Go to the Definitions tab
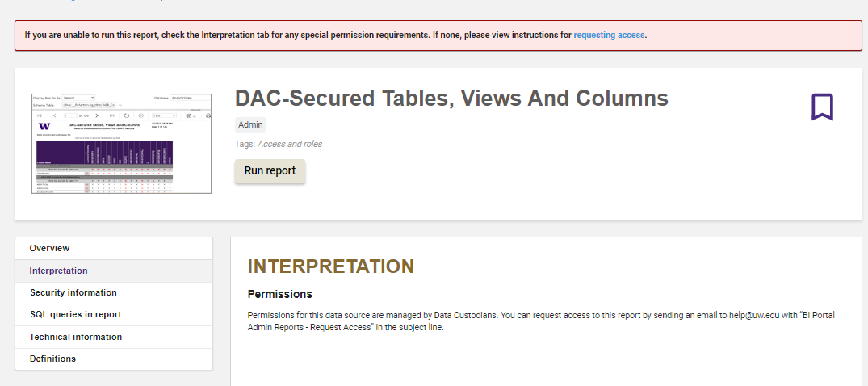This screenshot has height=386, width=868. tap(114, 359)
